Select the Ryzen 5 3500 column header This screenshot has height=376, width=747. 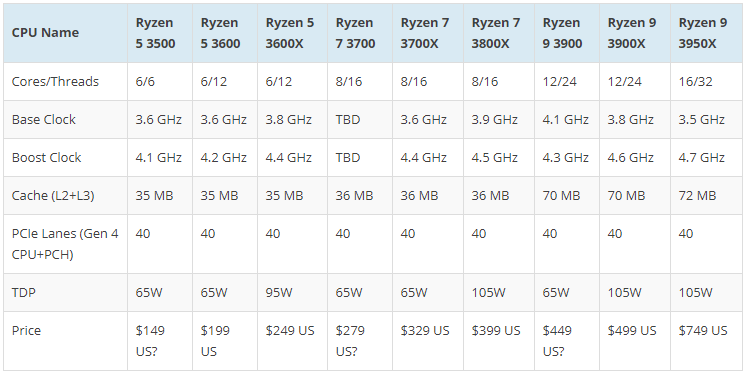tap(160, 33)
